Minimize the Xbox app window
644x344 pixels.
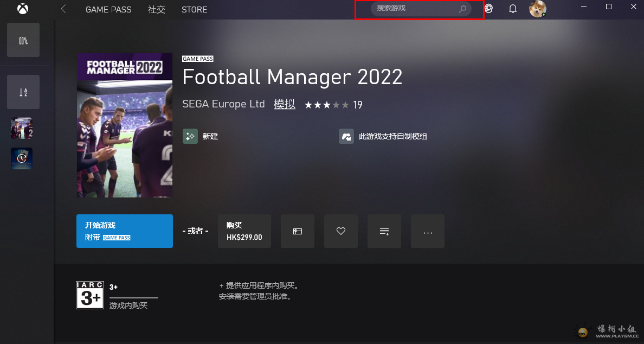point(584,7)
